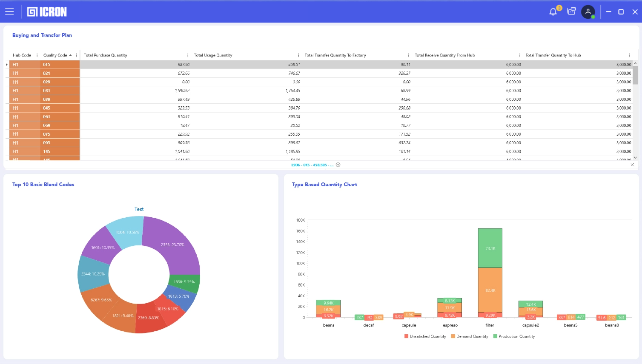
Task: Expand the first row indicator arrow
Action: click(6, 65)
